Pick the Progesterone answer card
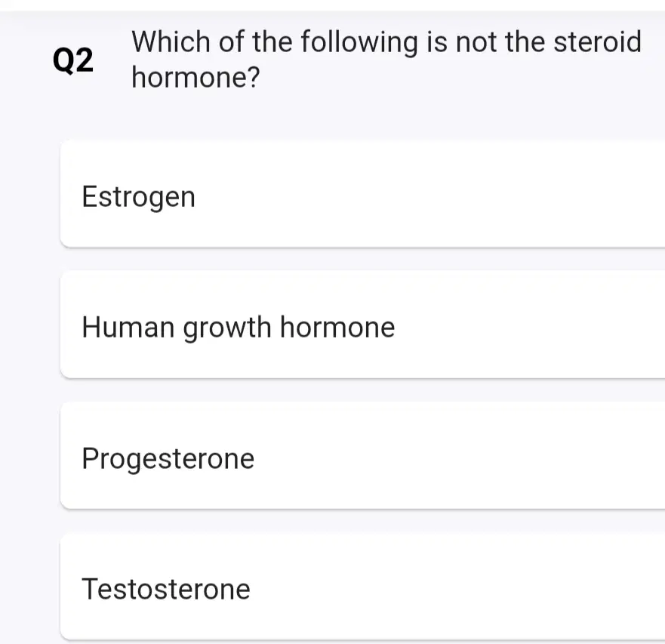Image resolution: width=665 pixels, height=644 pixels. tap(362, 455)
